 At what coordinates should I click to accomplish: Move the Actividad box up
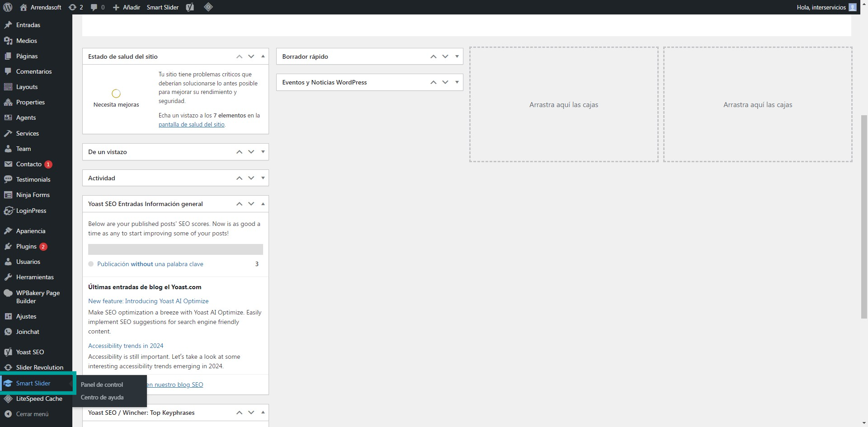point(239,178)
